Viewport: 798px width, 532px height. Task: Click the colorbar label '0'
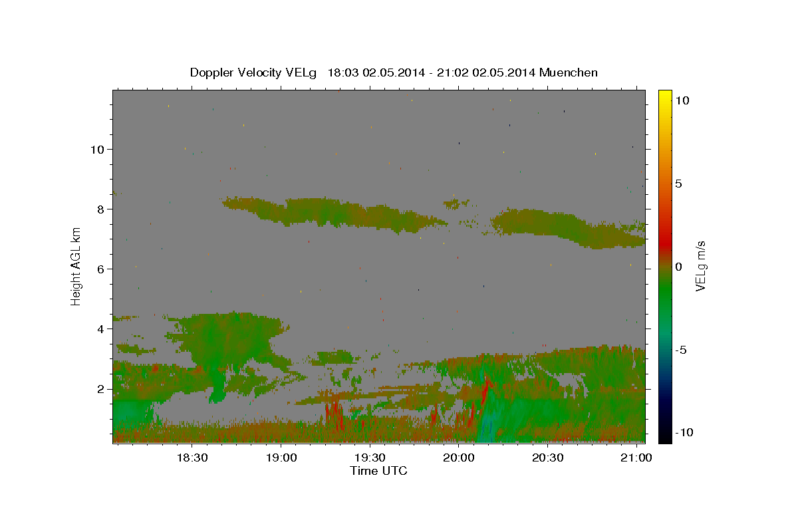678,267
